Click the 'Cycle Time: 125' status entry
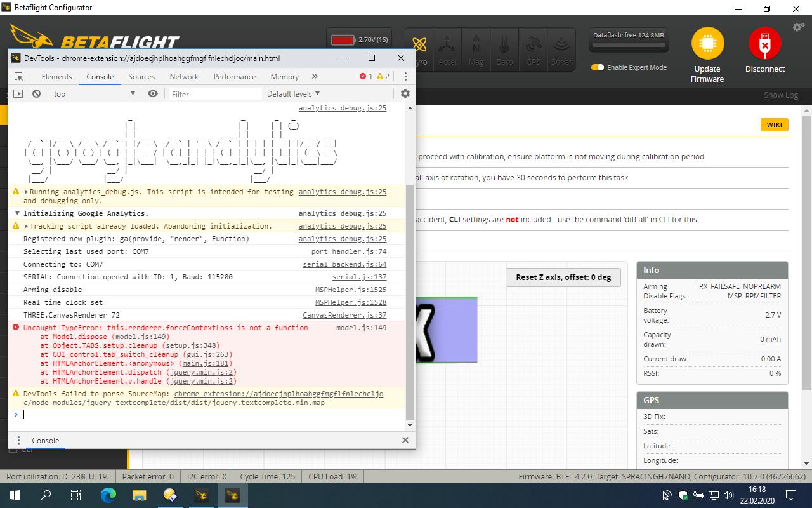812x508 pixels. coord(267,476)
